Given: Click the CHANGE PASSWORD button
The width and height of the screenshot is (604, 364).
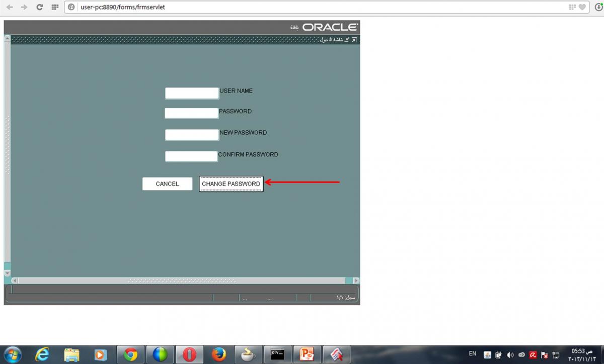Looking at the screenshot, I should pos(231,184).
